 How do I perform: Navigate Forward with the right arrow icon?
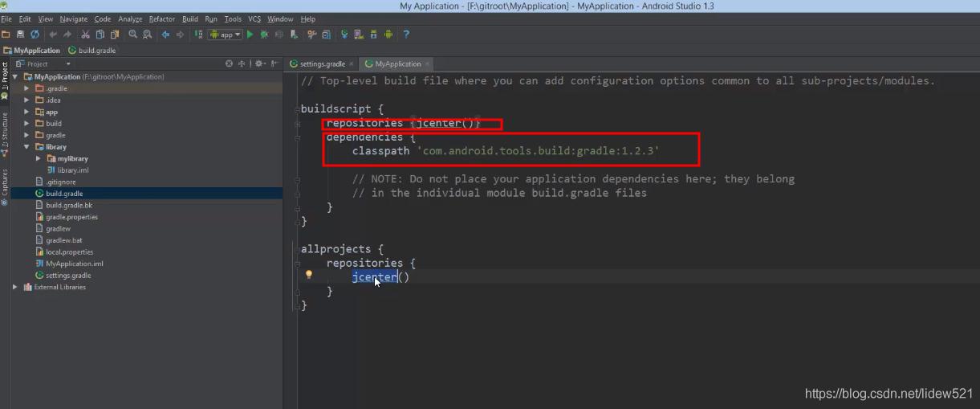tap(180, 35)
